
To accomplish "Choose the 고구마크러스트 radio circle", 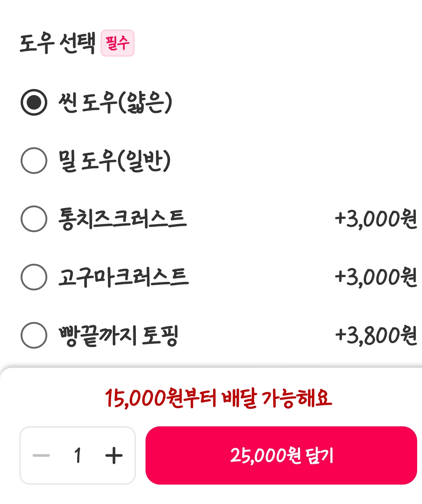I will (34, 277).
